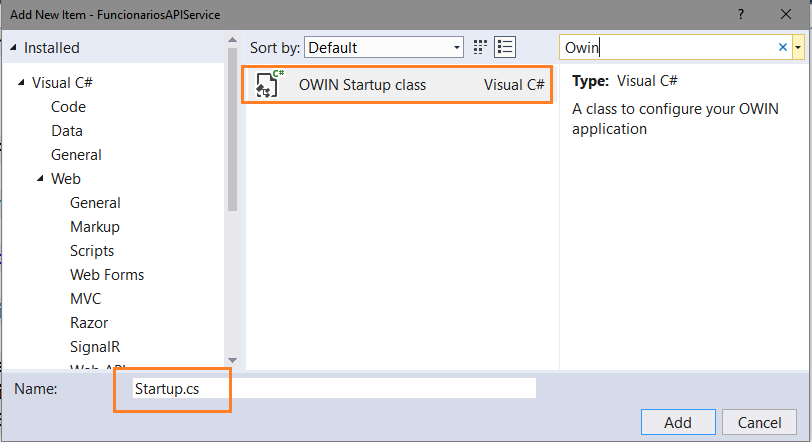Switch to small icons list view
Screen dimensions: 812x445
point(505,48)
